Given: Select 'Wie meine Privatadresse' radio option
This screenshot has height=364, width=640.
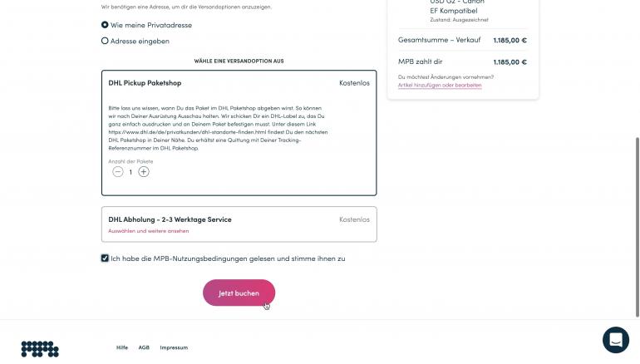Looking at the screenshot, I should click(105, 25).
